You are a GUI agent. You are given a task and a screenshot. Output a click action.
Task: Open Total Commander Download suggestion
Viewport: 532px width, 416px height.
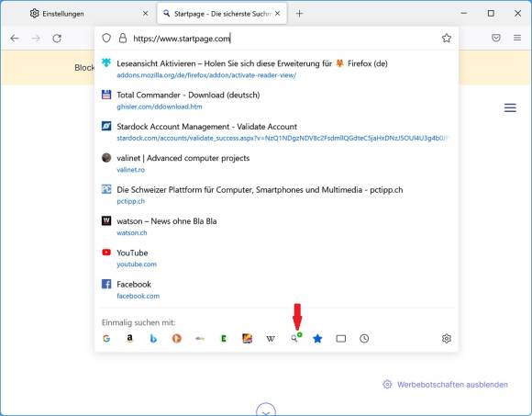coord(276,100)
